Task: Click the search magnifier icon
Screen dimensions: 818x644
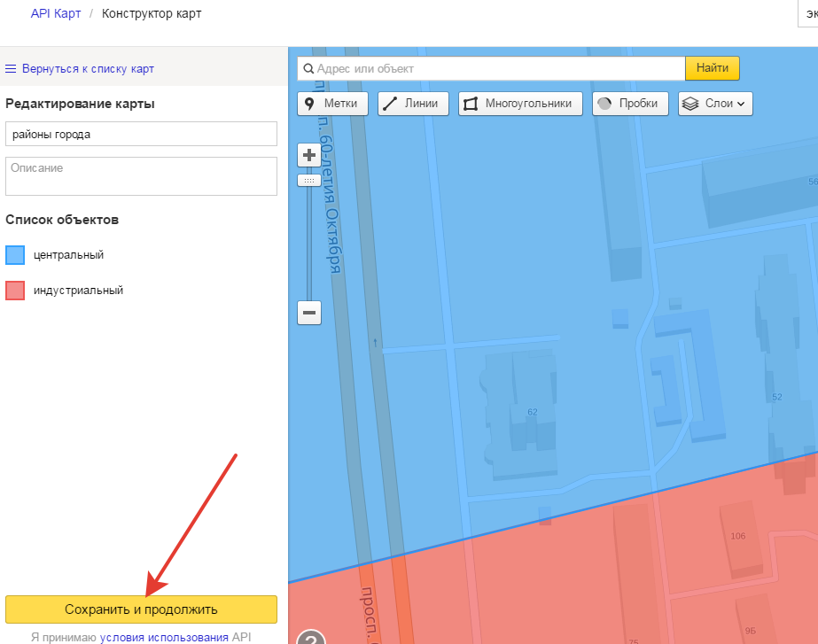Action: pyautogui.click(x=308, y=69)
